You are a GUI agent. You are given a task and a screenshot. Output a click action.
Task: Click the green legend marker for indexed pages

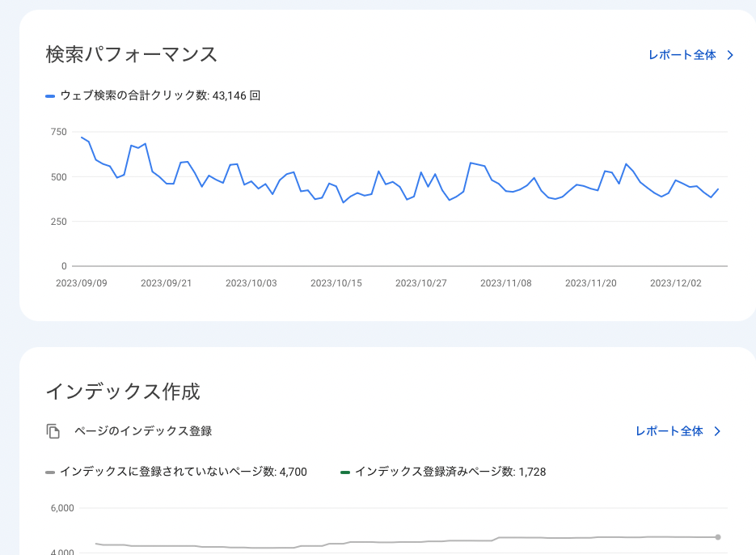(345, 472)
